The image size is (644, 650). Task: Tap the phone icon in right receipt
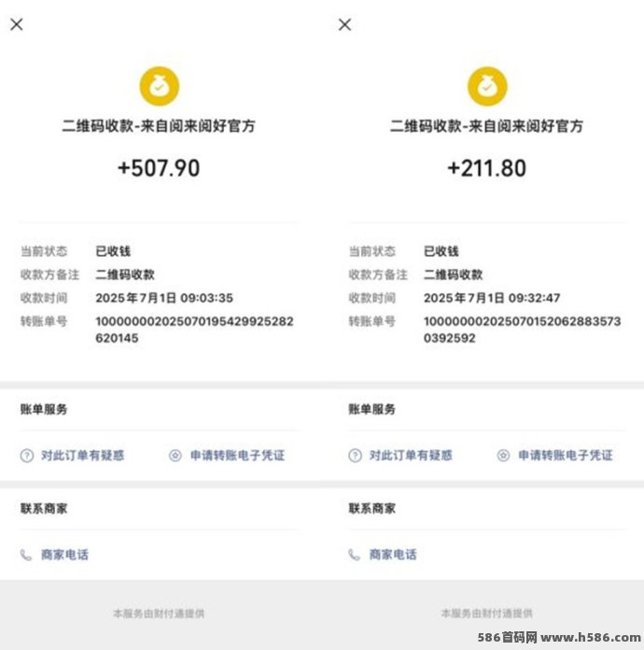click(x=355, y=555)
